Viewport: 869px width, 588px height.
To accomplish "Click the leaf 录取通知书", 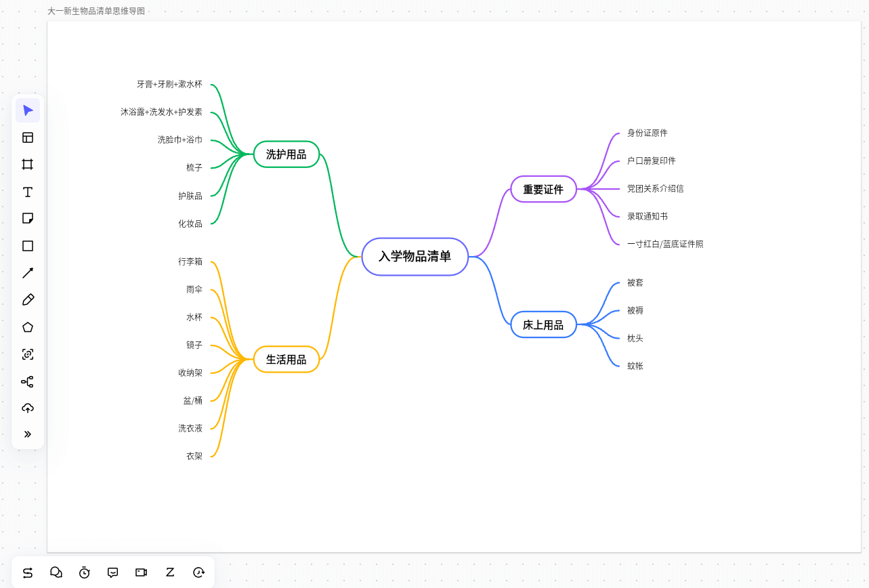I will [x=648, y=216].
